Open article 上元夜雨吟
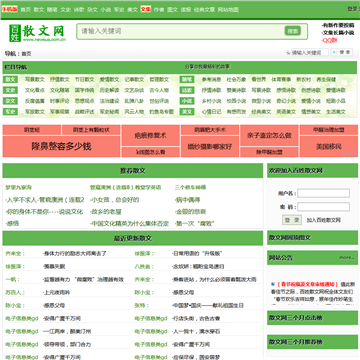The width and height of the screenshot is (360, 360). (56, 292)
